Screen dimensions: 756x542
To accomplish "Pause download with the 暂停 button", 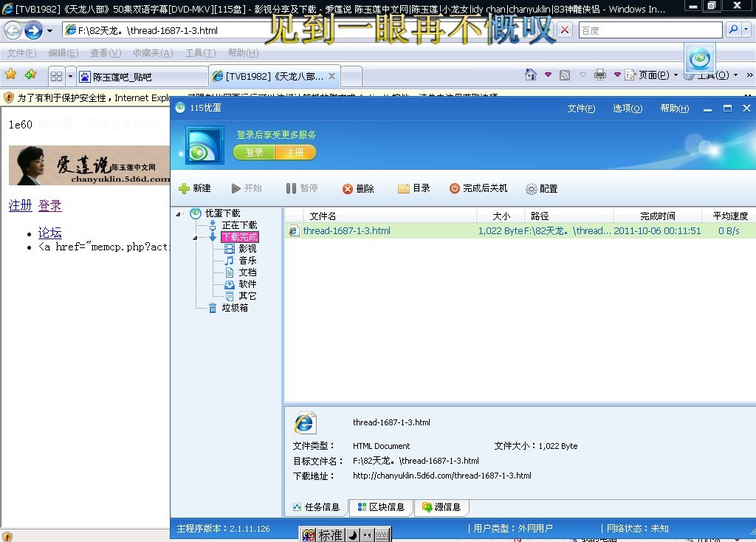I will [302, 188].
